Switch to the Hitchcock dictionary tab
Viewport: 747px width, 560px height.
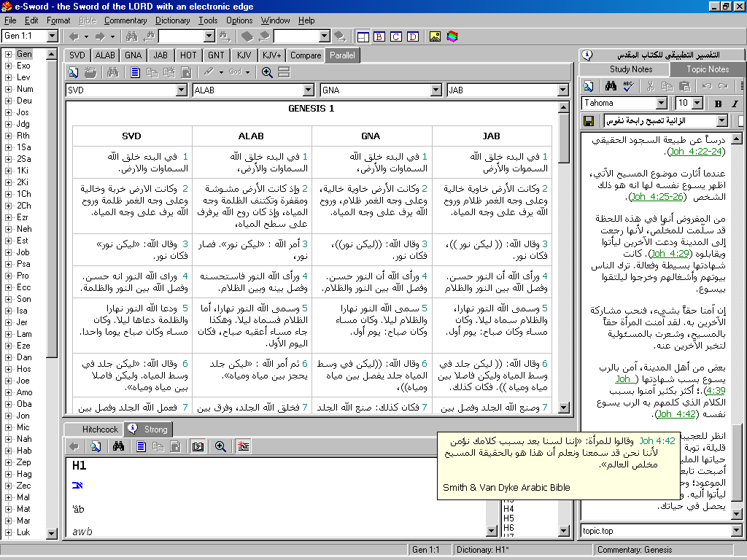[x=99, y=429]
